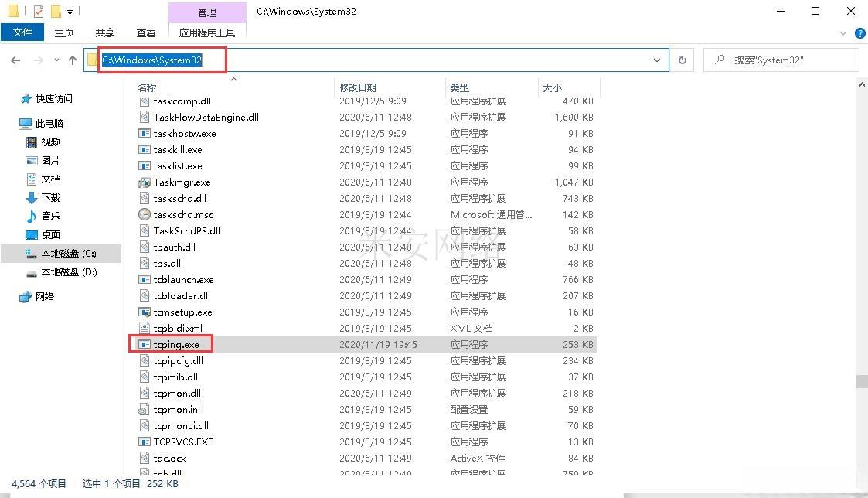868x498 pixels.
Task: Select 此电脑 in navigation pane
Action: pyautogui.click(x=49, y=123)
